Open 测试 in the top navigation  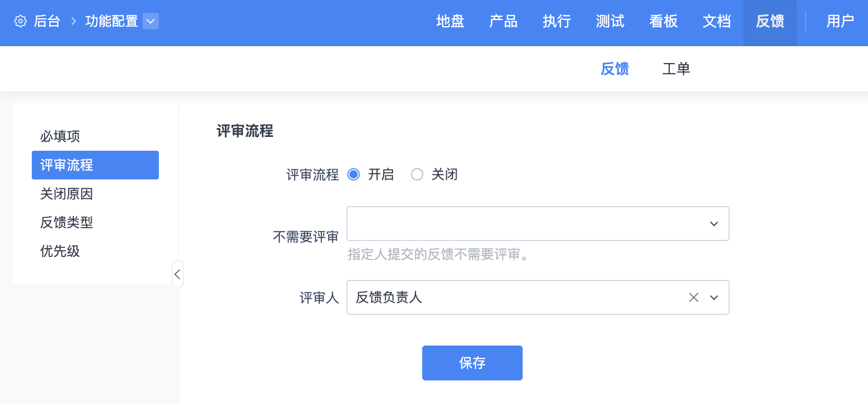pyautogui.click(x=610, y=21)
